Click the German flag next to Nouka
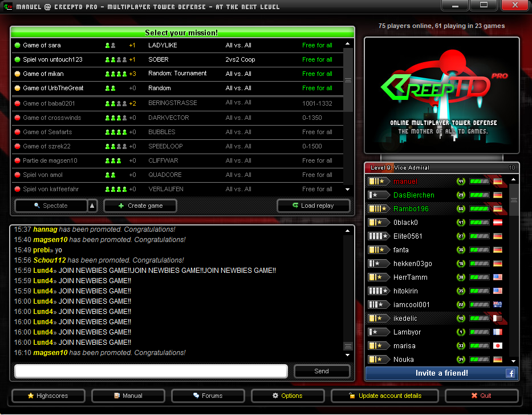The height and width of the screenshot is (415, 532). point(498,359)
